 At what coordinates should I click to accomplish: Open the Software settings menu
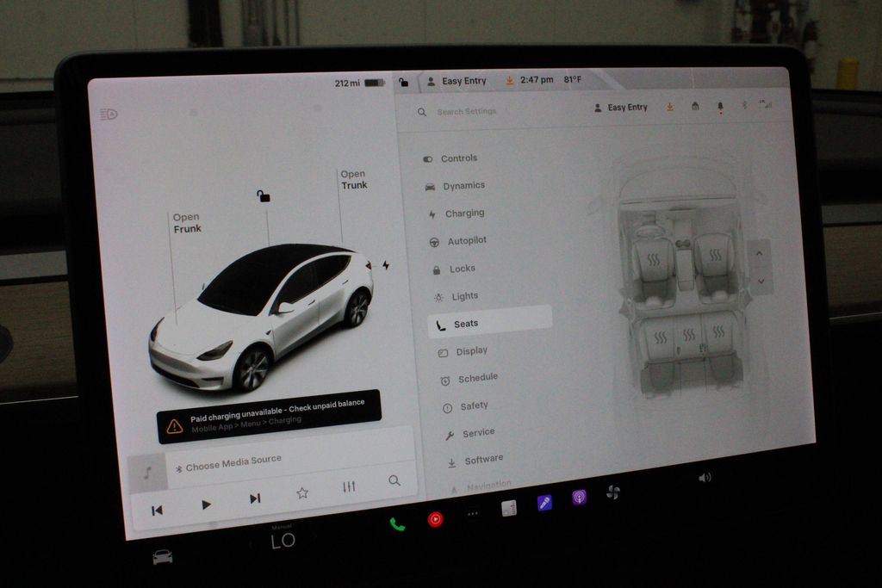pyautogui.click(x=475, y=461)
